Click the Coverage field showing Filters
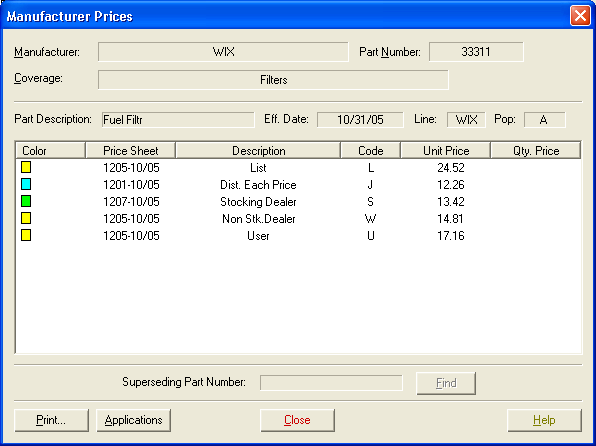The width and height of the screenshot is (596, 446). (x=273, y=80)
